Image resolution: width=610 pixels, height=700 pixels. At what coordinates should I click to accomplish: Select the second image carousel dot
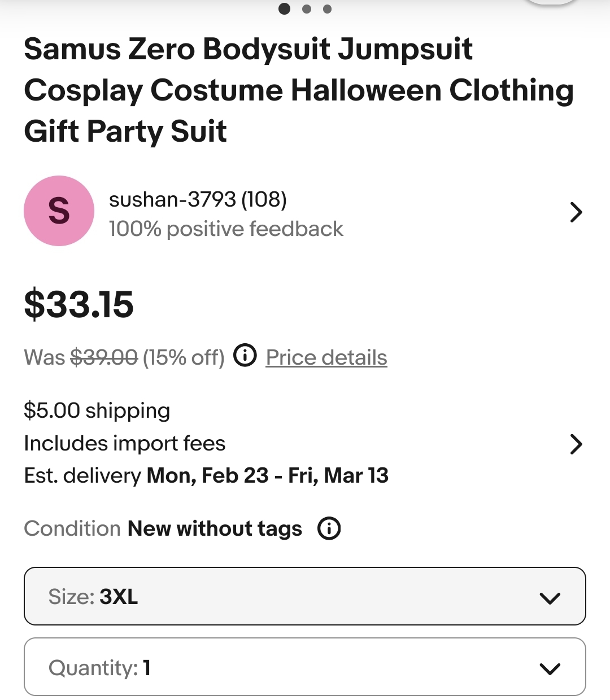point(307,9)
